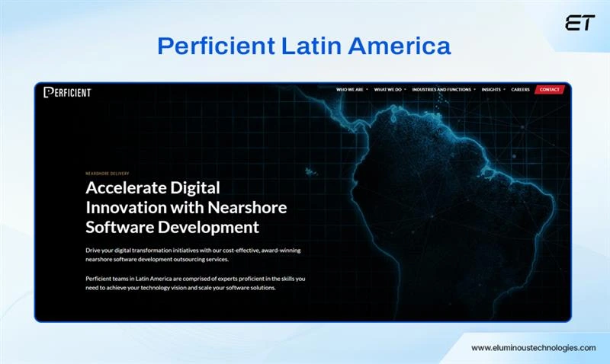The height and width of the screenshot is (364, 610).
Task: Click the Nearshore Delivery label
Action: click(x=107, y=174)
